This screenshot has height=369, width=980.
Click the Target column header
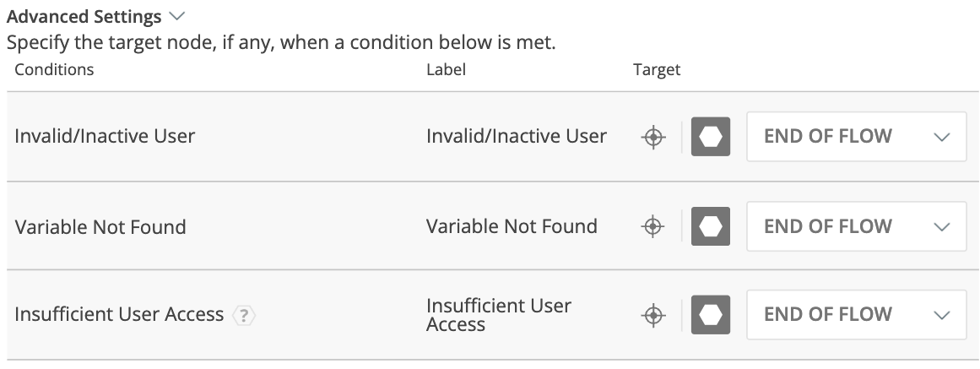tap(657, 69)
